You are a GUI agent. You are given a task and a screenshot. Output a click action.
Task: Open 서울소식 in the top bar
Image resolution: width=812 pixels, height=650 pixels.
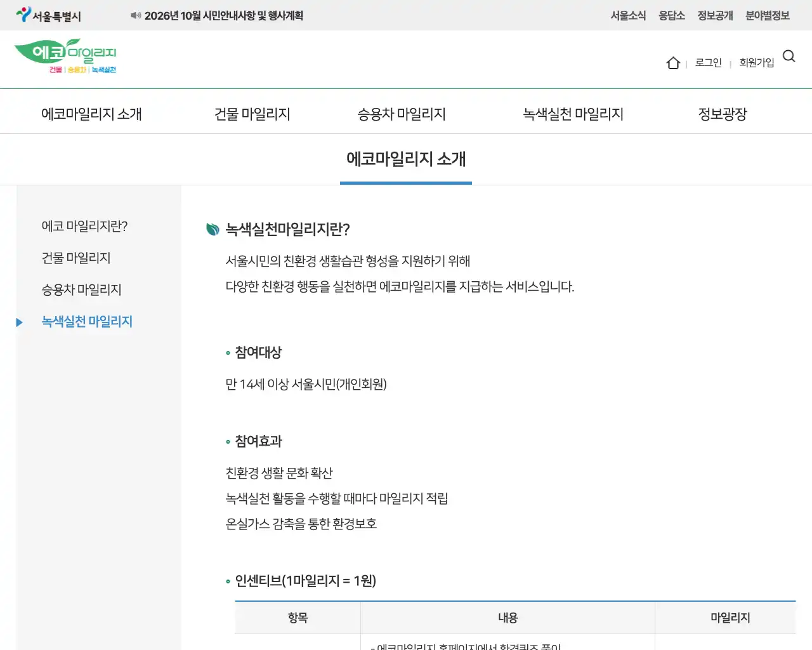(x=628, y=15)
